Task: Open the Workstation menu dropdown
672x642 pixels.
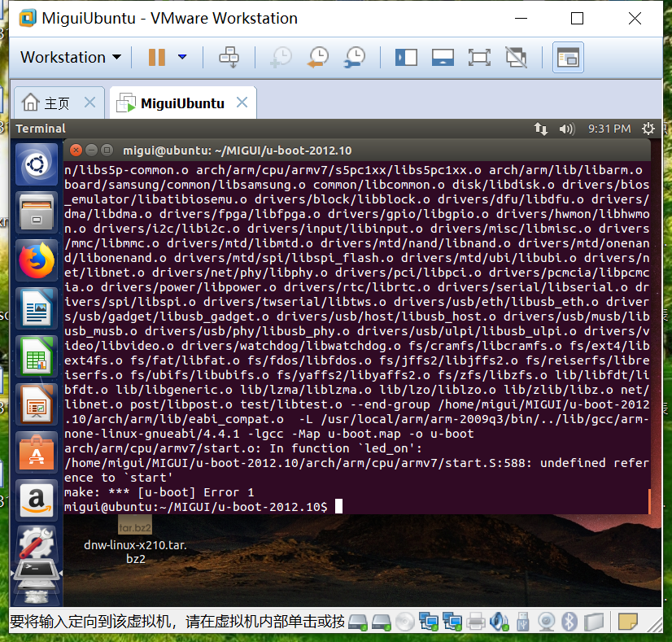Action: (71, 57)
